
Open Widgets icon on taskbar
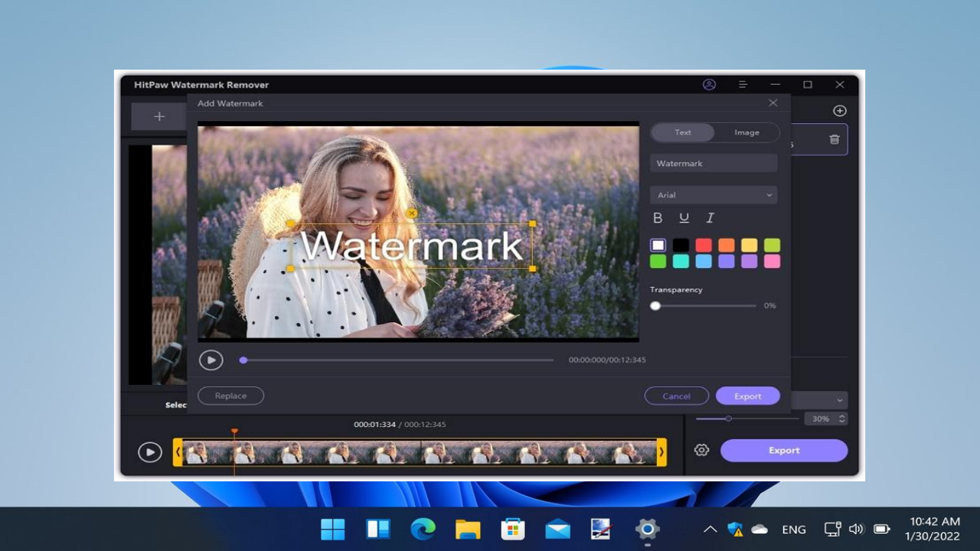coord(378,529)
